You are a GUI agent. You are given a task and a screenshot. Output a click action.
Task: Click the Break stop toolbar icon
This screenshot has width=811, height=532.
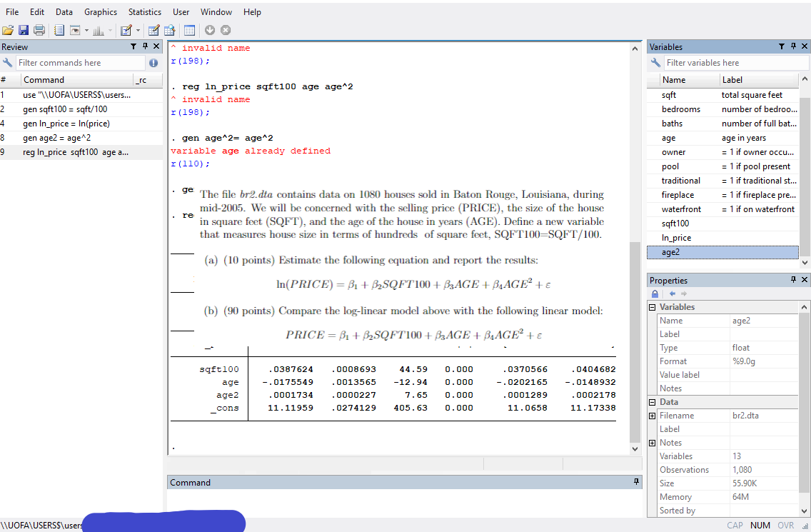[x=226, y=30]
